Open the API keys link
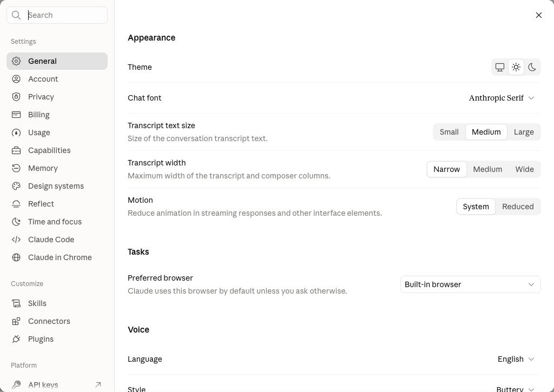This screenshot has height=392, width=554. tap(57, 384)
